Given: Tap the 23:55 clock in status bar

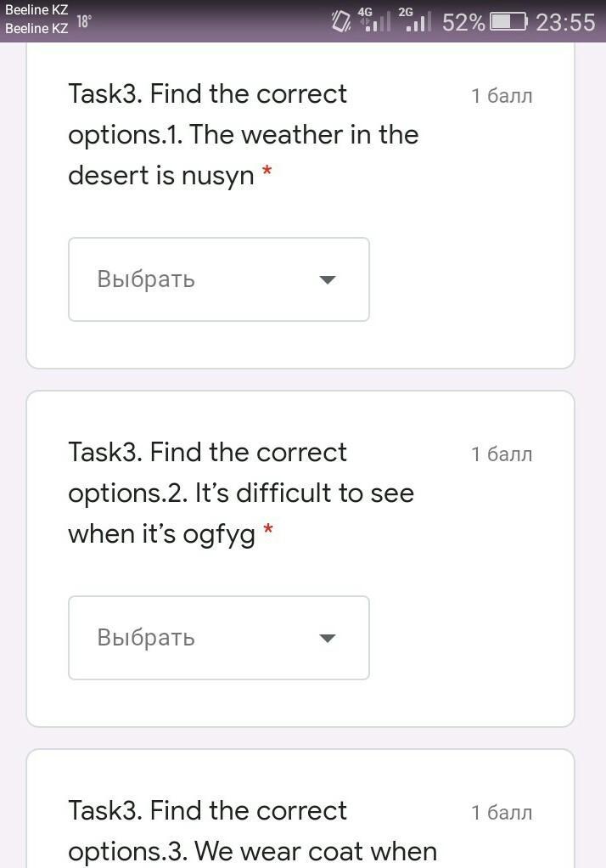Looking at the screenshot, I should 565,22.
